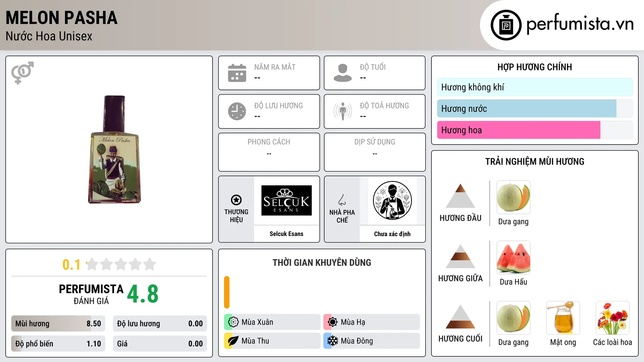The width and height of the screenshot is (644, 362).
Task: Click the 0.1 user rating value
Action: pyautogui.click(x=71, y=265)
